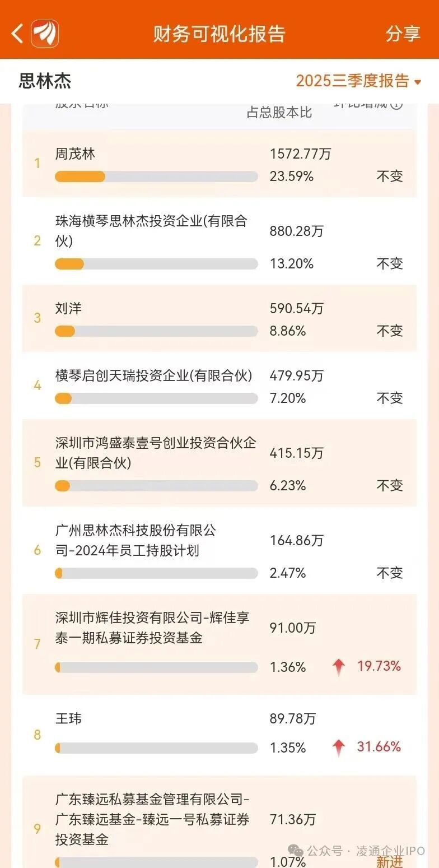The image size is (439, 868).
Task: Tap red up arrow beside 31.66%
Action: point(339,748)
